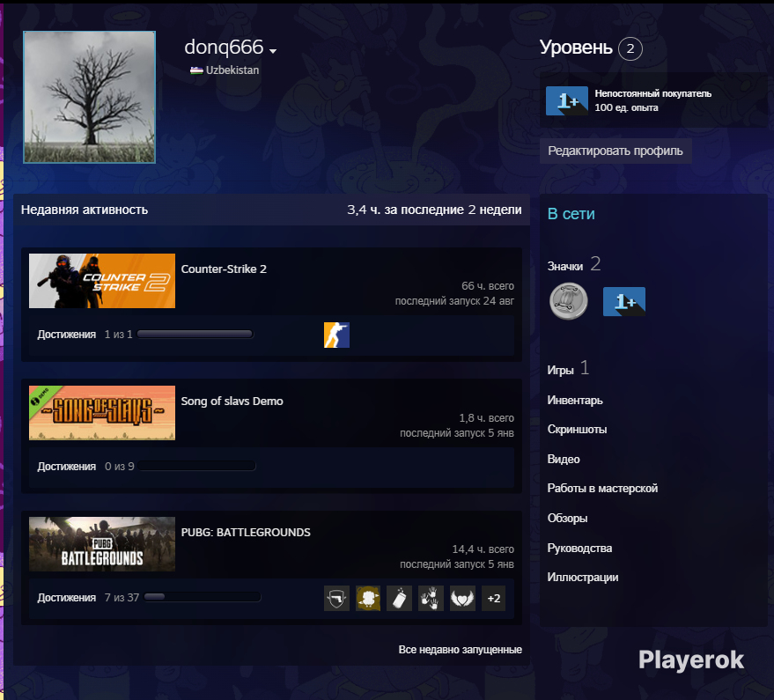
Task: Open Видео from the sidebar
Action: click(x=564, y=459)
